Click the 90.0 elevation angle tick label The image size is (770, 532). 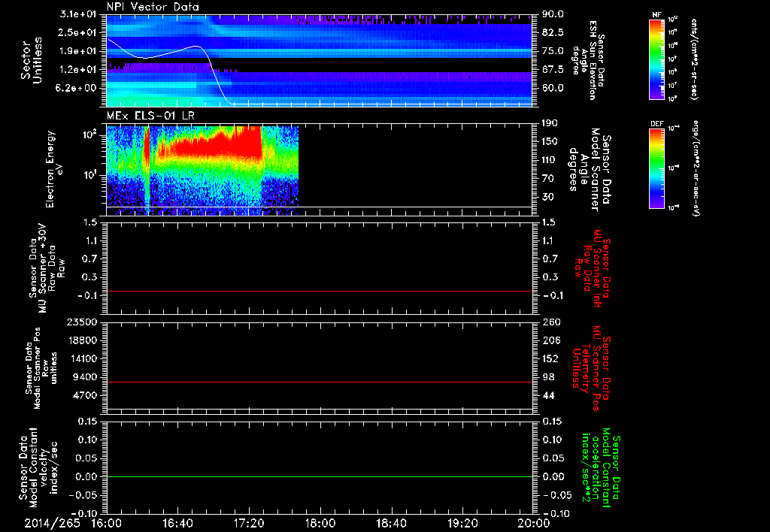553,14
